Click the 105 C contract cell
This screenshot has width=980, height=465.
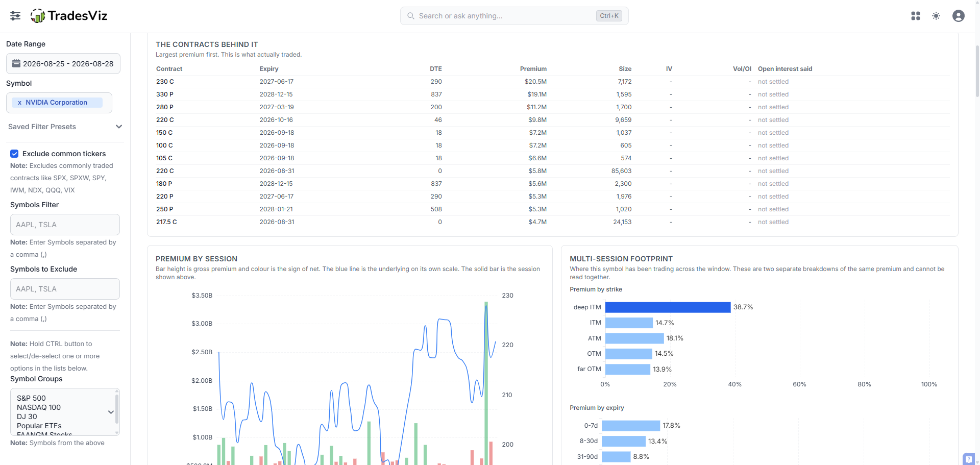164,158
